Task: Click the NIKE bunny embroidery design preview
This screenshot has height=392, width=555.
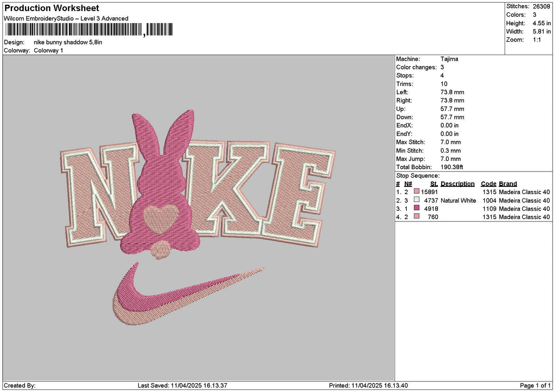Action: pos(198,217)
